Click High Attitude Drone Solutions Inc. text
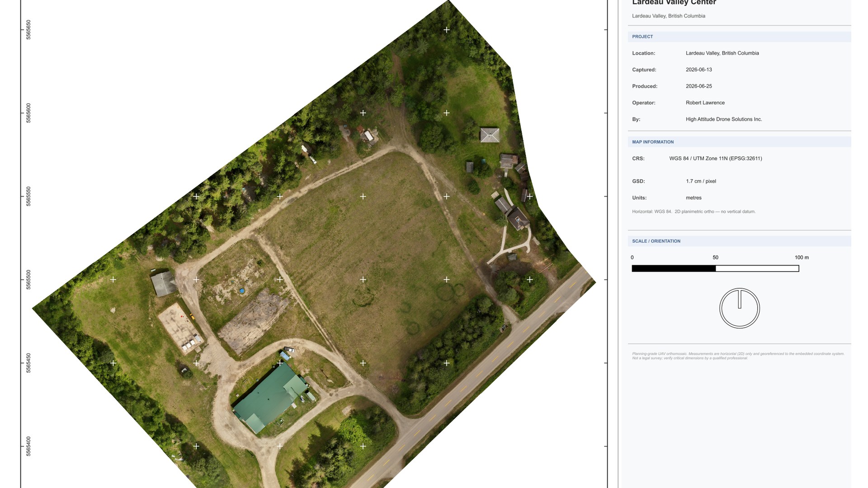The image size is (868, 488). (x=724, y=119)
